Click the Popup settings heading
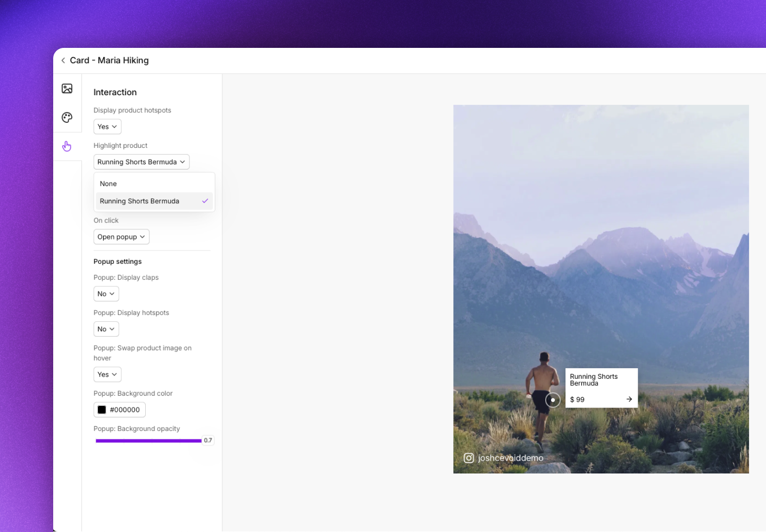This screenshot has height=532, width=766. pyautogui.click(x=118, y=262)
